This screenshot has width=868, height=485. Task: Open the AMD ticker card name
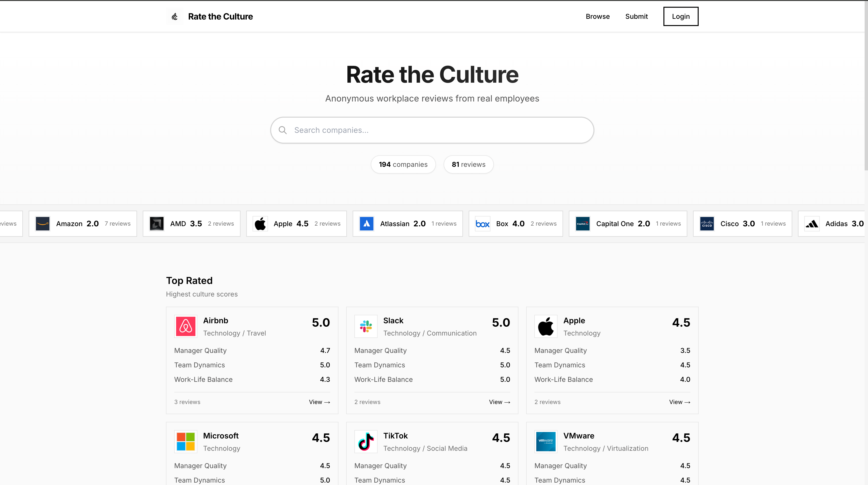pyautogui.click(x=178, y=224)
